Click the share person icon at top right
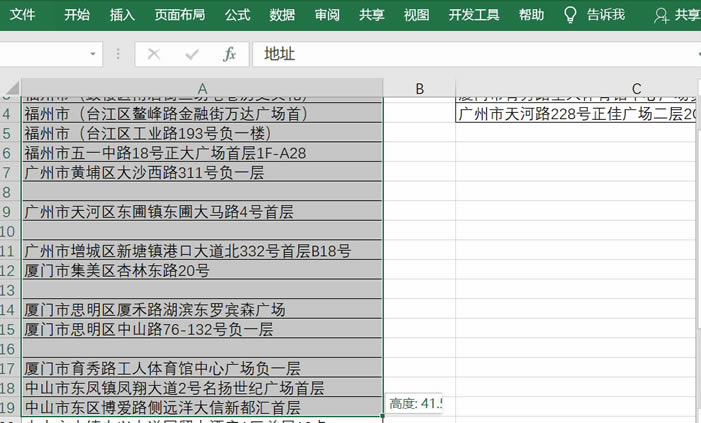Image resolution: width=701 pixels, height=423 pixels. tap(661, 16)
